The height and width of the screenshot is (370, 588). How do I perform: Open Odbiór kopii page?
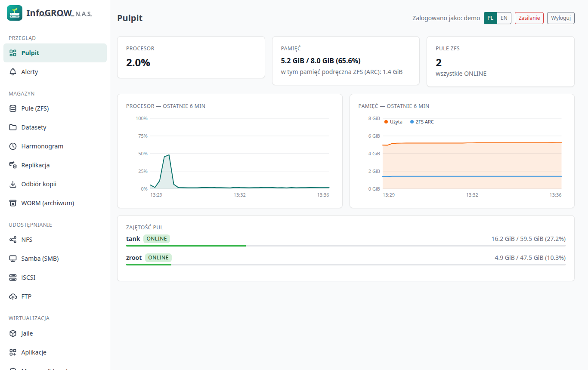(55, 184)
